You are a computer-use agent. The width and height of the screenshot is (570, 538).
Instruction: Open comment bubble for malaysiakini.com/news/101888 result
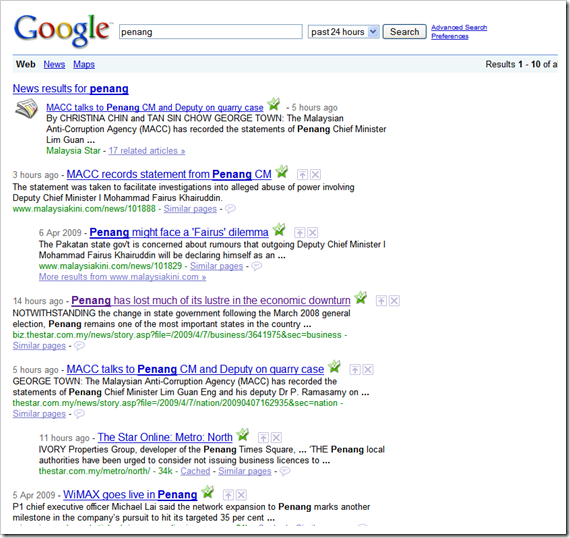(230, 209)
